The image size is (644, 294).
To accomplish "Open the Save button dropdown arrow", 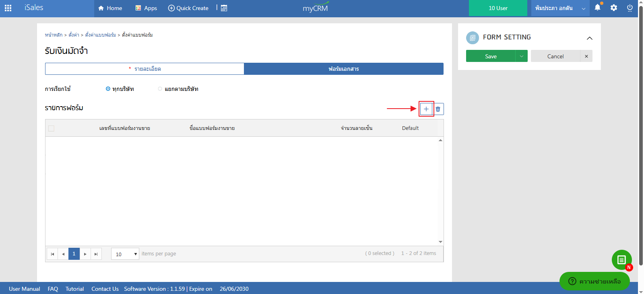I will (x=521, y=56).
